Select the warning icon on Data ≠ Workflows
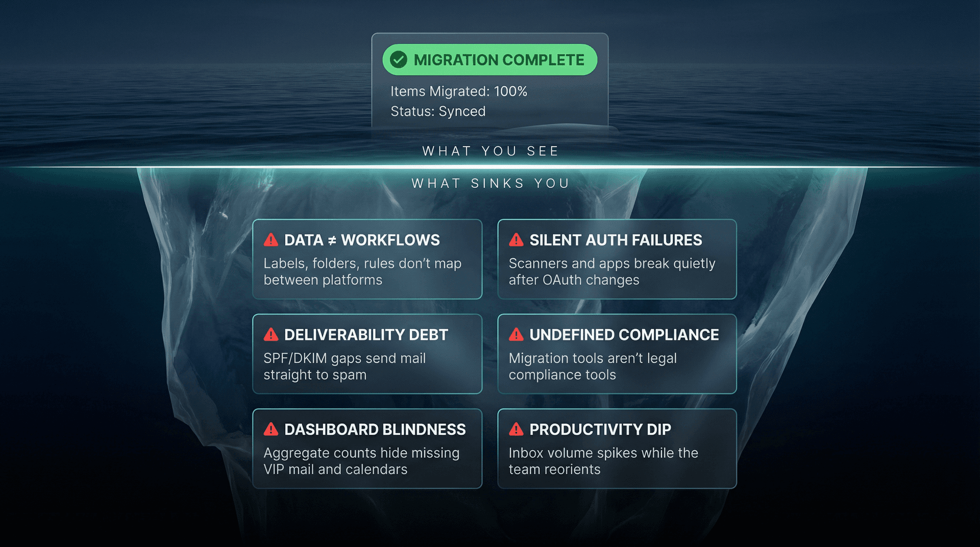The image size is (980, 547). [271, 239]
